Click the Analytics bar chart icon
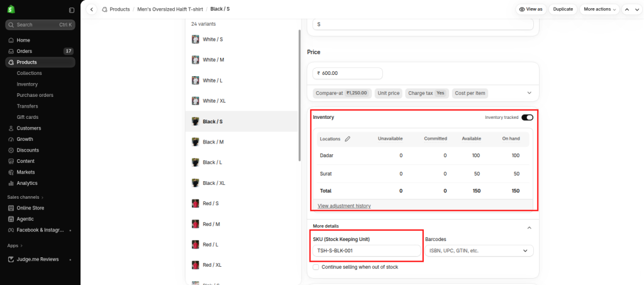 point(11,183)
